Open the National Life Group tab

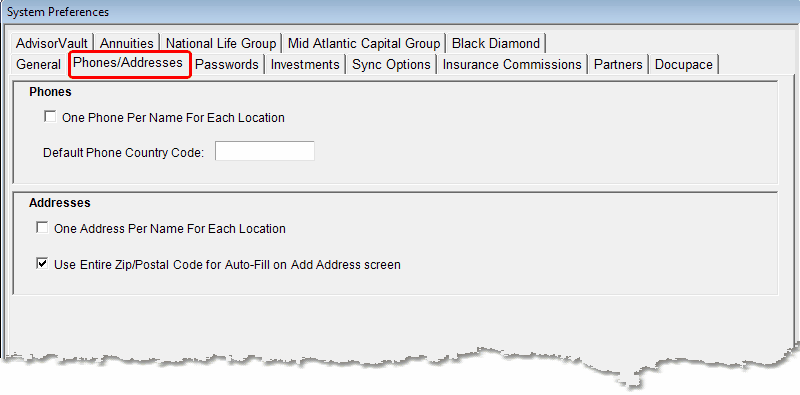tap(221, 43)
